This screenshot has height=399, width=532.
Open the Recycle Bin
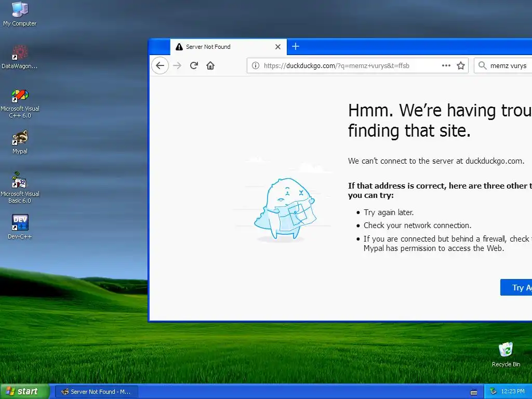click(x=506, y=354)
